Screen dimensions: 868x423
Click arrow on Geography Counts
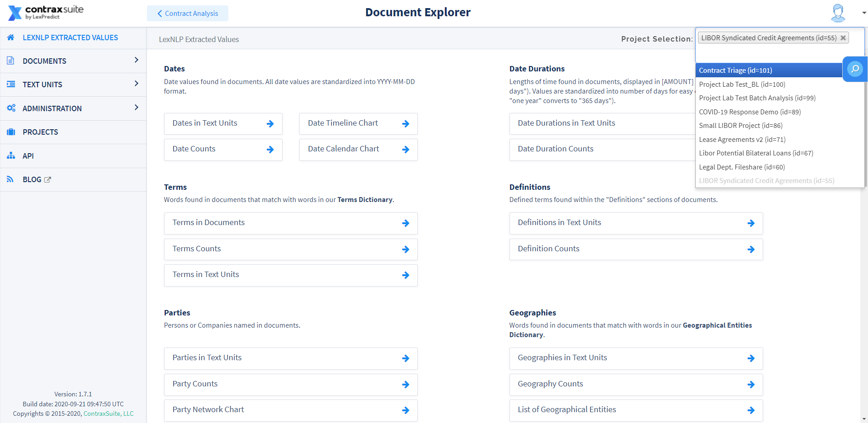point(751,385)
